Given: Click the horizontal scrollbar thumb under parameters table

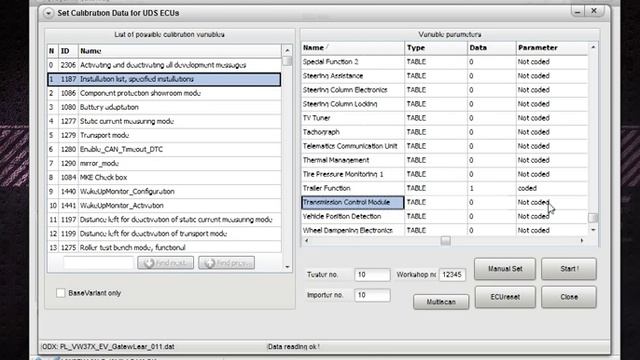Looking at the screenshot, I should coord(446,241).
